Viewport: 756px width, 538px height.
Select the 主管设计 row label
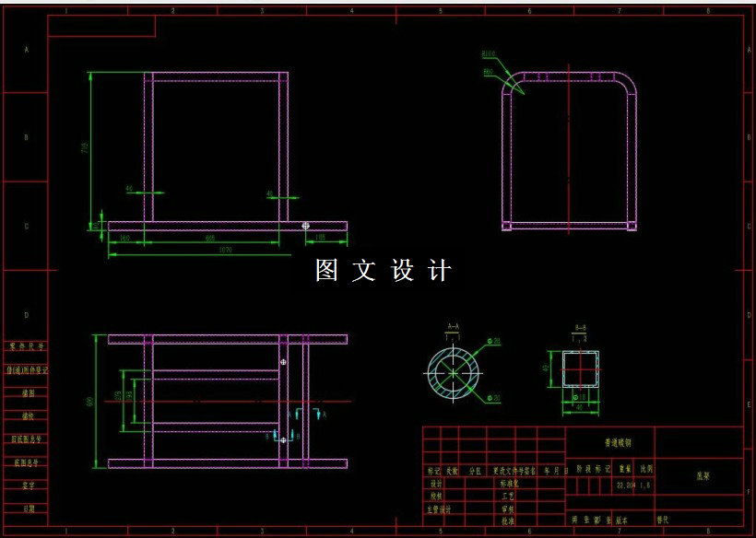click(438, 509)
